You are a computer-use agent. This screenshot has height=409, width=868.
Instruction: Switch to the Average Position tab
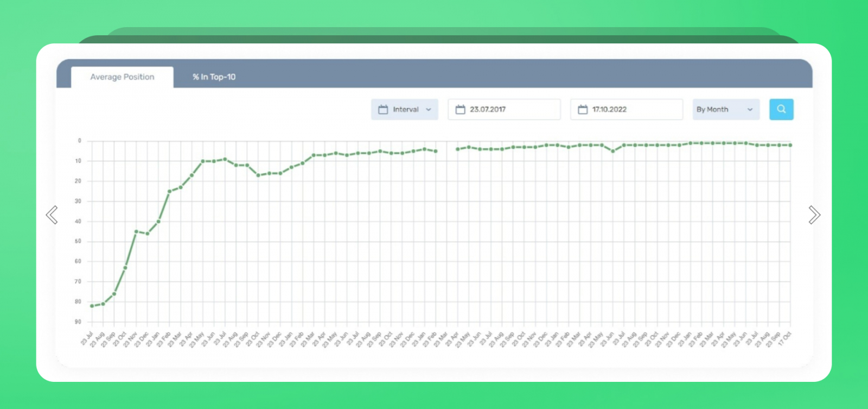(x=122, y=77)
